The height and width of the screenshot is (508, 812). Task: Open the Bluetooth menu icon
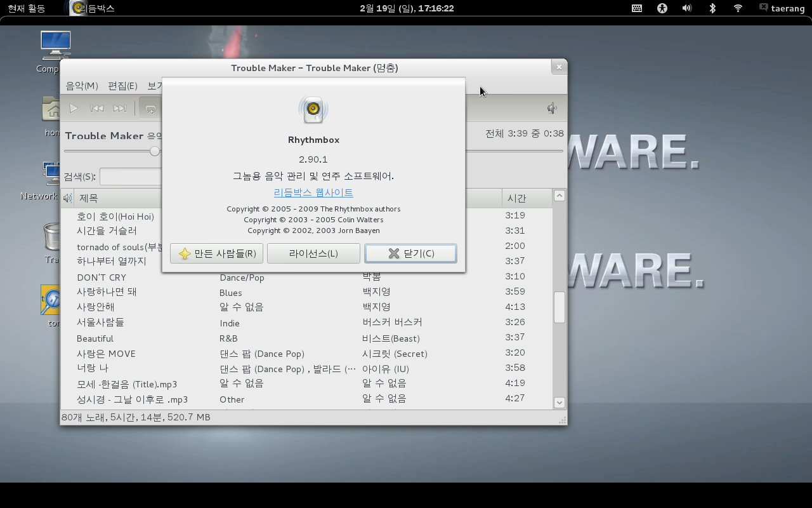[x=712, y=8]
